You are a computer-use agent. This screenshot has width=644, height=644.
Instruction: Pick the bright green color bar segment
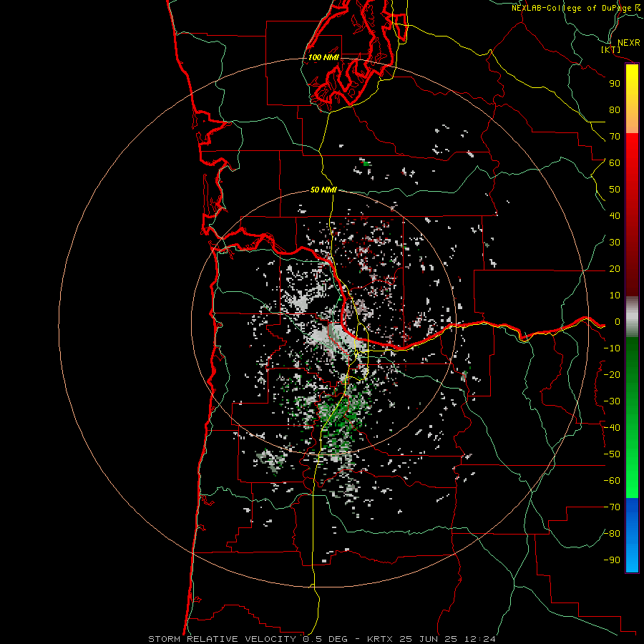(632, 418)
